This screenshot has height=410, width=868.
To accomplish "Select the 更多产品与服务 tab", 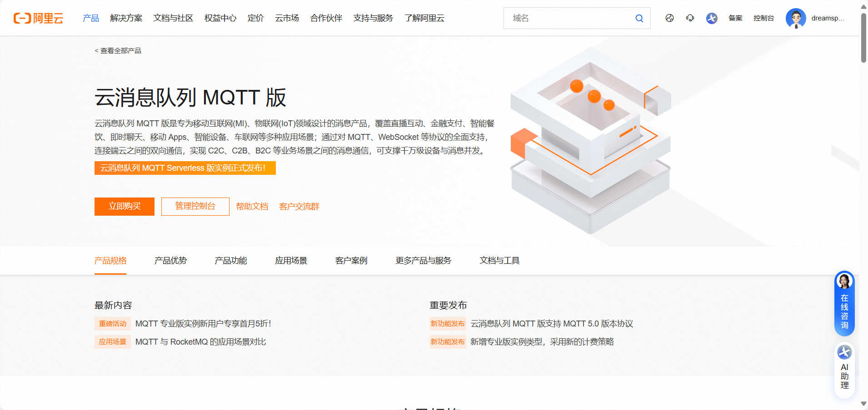I will (x=424, y=261).
